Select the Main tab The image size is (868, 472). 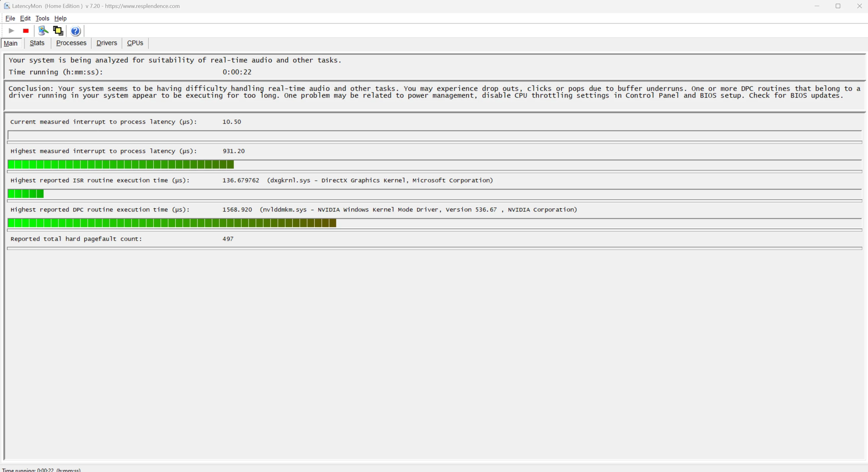click(x=11, y=43)
